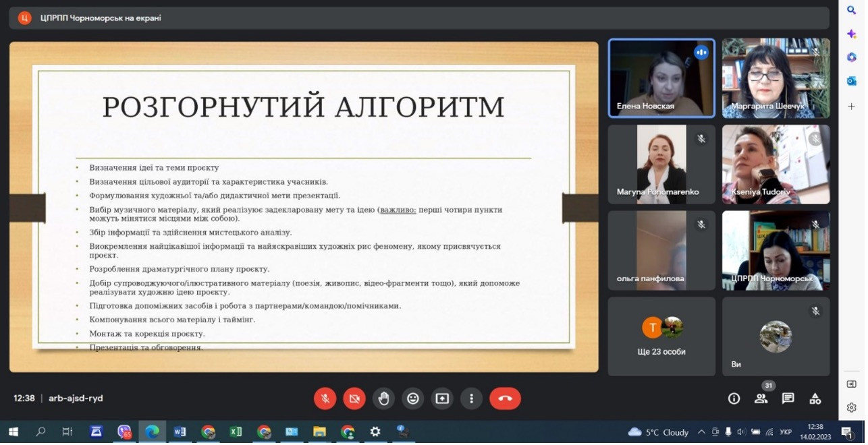
Task: Open Edge sidebar settings gear
Action: coord(852,408)
